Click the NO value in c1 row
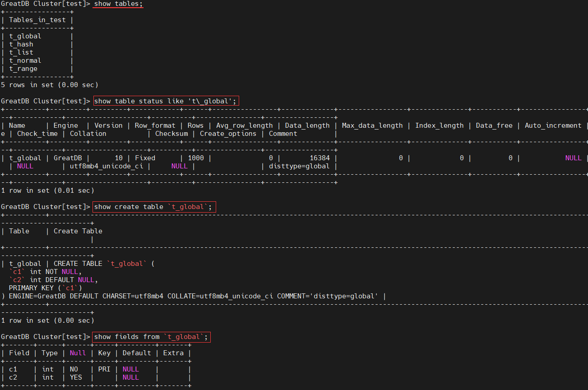The width and height of the screenshot is (588, 390). 74,369
